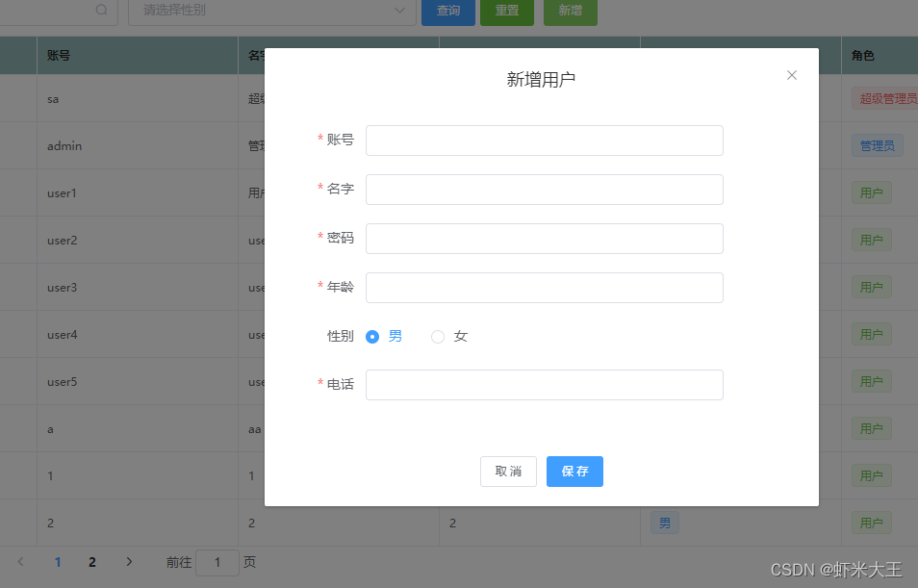The width and height of the screenshot is (918, 588).
Task: Select the 女 radio button
Action: tap(437, 337)
